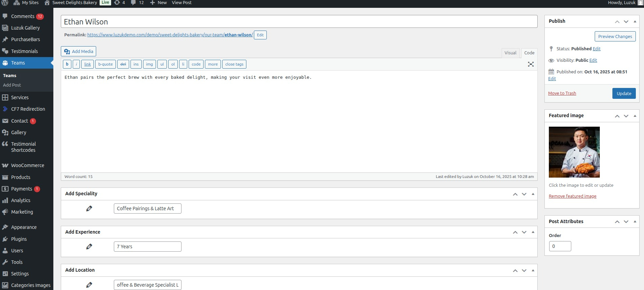Viewport: 644px width, 290px height.
Task: Click the WooCommerce icon in sidebar
Action: pyautogui.click(x=5, y=165)
